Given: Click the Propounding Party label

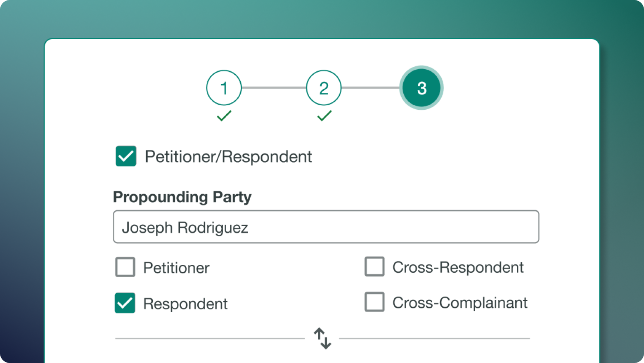Looking at the screenshot, I should (x=182, y=197).
